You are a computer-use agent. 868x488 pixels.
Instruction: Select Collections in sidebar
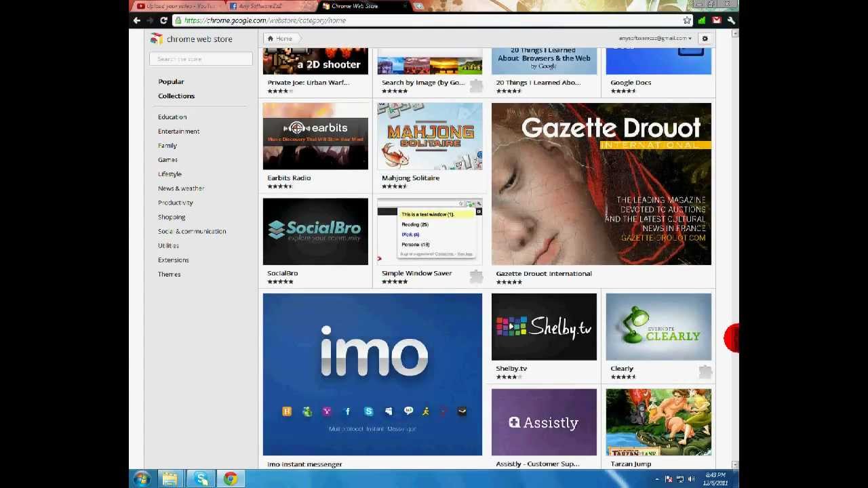176,96
